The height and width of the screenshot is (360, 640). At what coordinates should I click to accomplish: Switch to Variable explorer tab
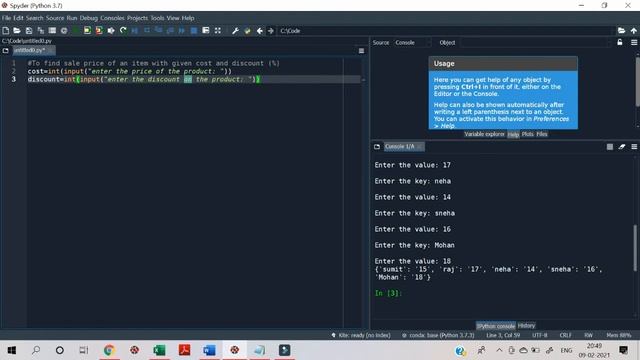[484, 134]
